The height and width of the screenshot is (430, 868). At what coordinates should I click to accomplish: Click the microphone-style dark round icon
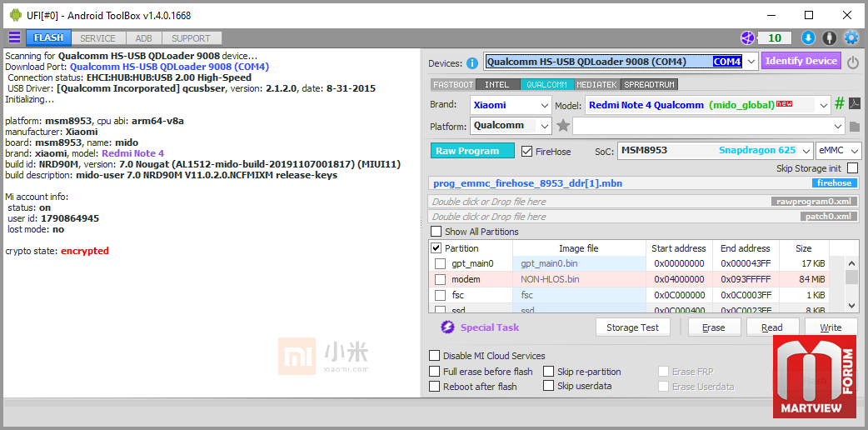click(829, 37)
